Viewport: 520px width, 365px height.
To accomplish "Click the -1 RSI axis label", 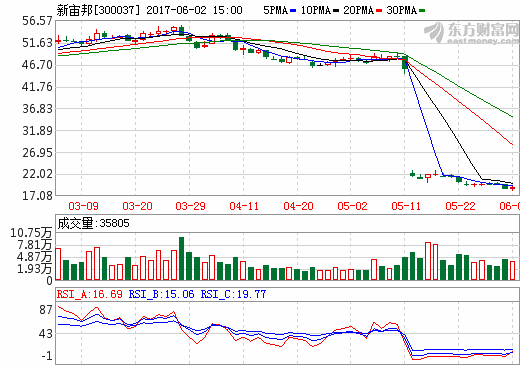I will coord(47,356).
